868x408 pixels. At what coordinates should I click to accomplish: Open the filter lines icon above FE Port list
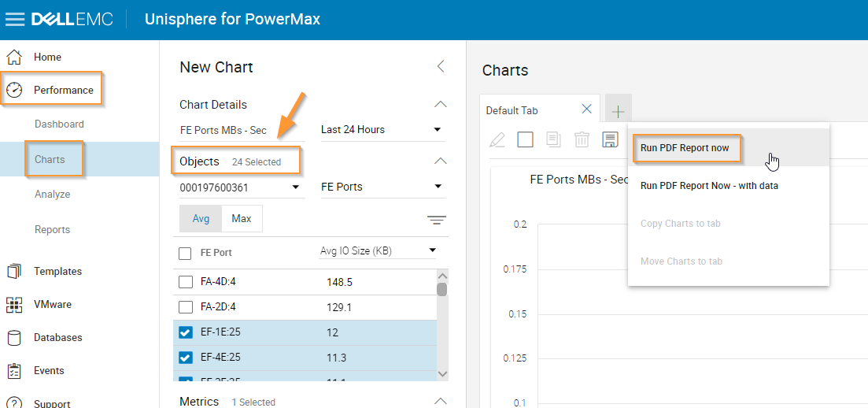pyautogui.click(x=436, y=220)
